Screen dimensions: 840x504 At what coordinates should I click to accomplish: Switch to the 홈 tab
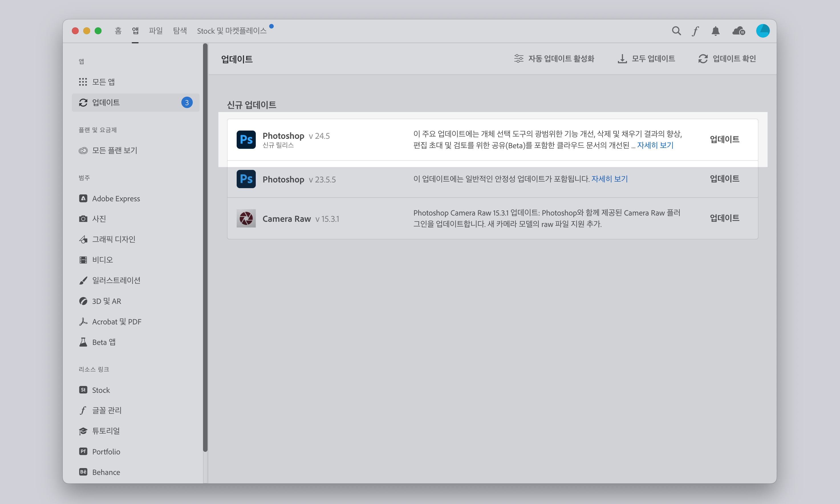coord(118,31)
